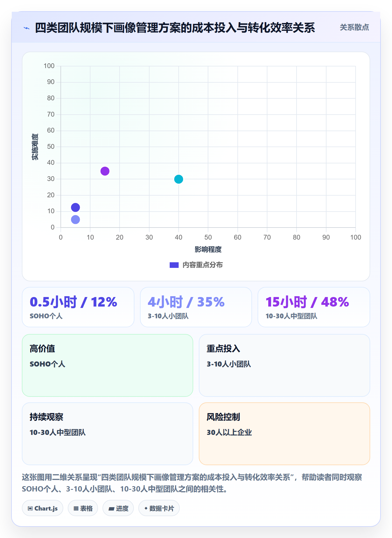Click 3-10人小团队 label under 4小时 / 35%
This screenshot has width=392, height=538.
[x=168, y=316]
